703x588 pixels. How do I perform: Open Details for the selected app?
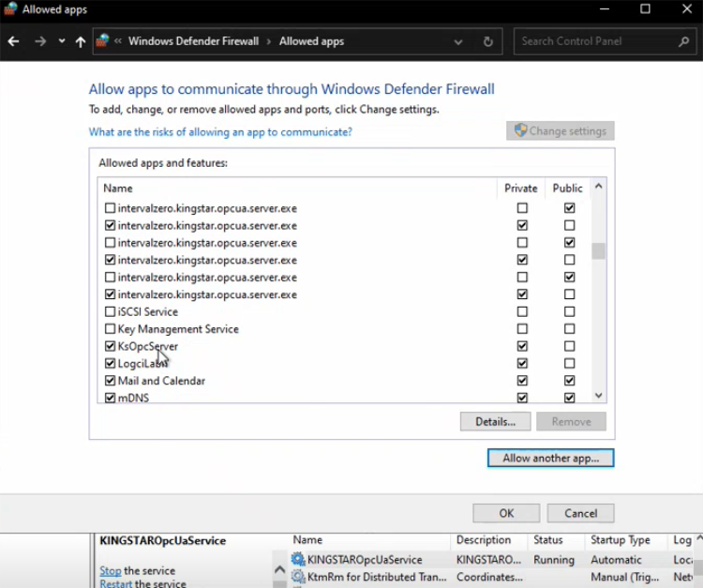point(496,422)
